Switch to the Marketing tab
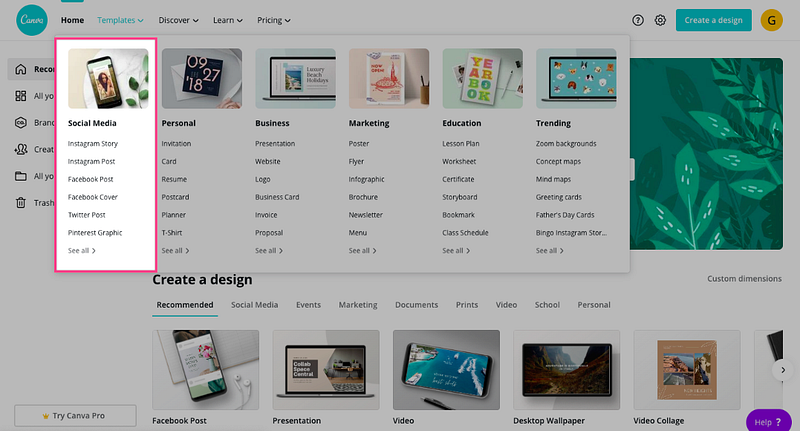 pos(358,305)
